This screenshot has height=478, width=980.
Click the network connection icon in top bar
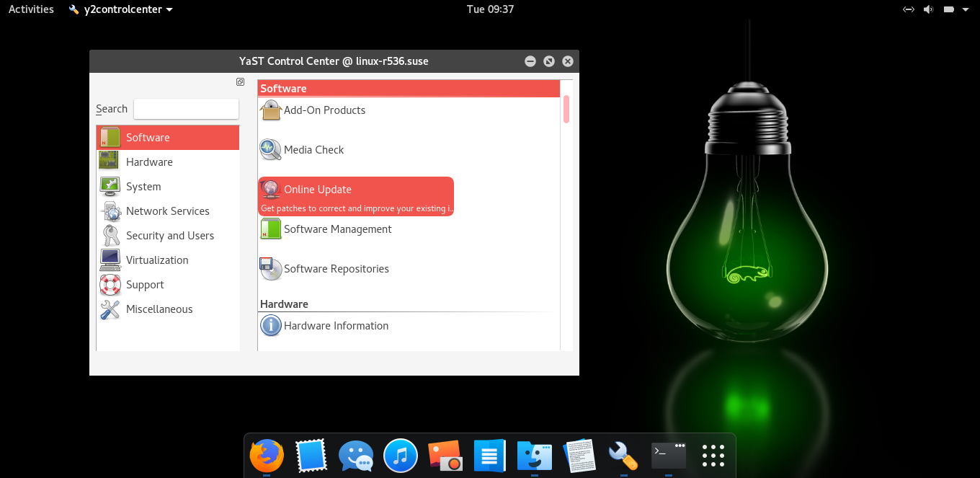[909, 9]
